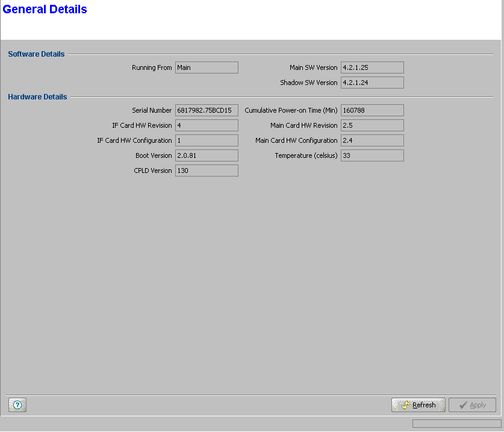
Task: Focus the Cumulative Power-on Time field
Action: coord(372,110)
